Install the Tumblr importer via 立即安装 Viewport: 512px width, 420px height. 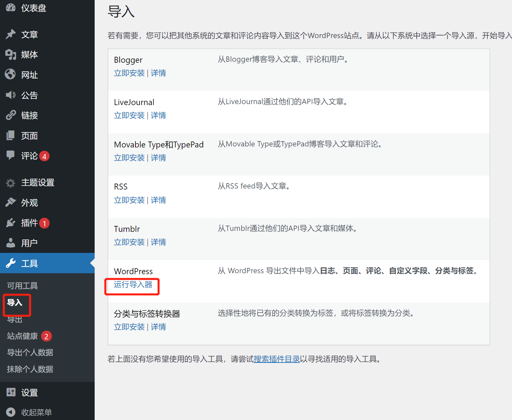[129, 242]
